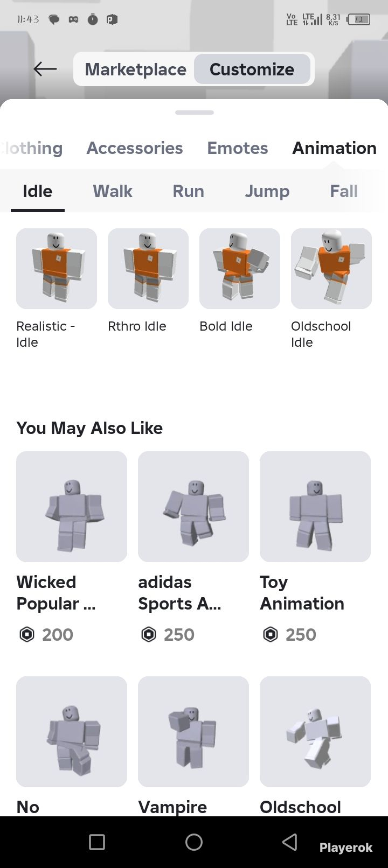
Task: Tap the sheet drag handle bar
Action: click(195, 113)
